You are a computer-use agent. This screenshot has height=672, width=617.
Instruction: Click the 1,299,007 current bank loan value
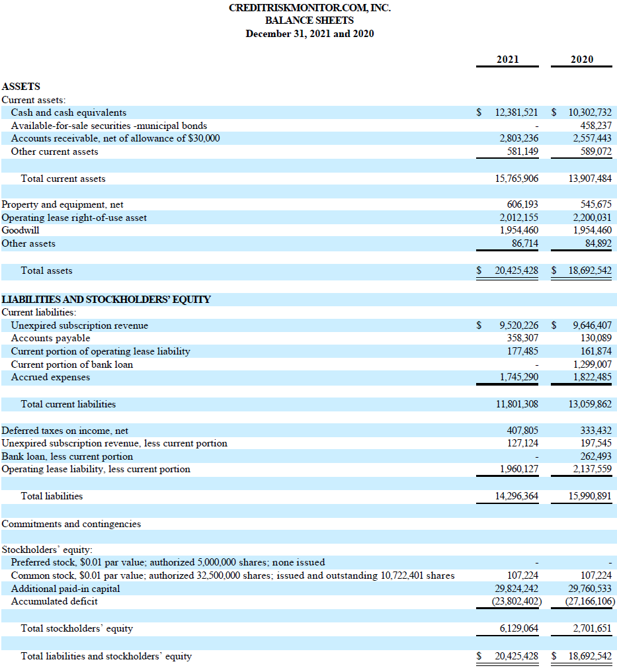(590, 364)
